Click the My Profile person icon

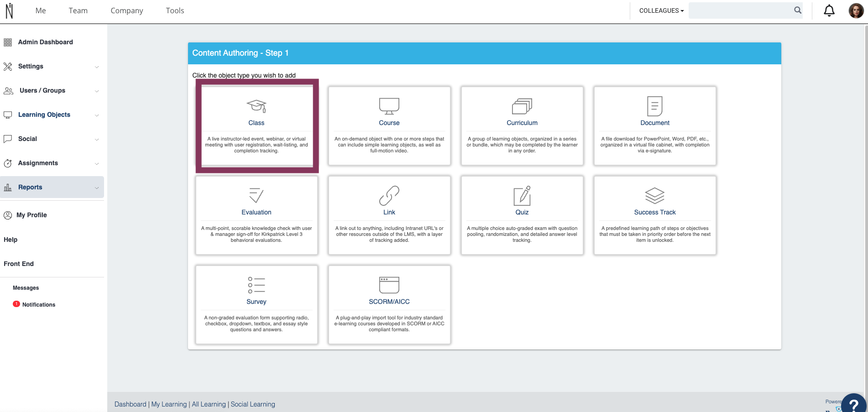[8, 215]
